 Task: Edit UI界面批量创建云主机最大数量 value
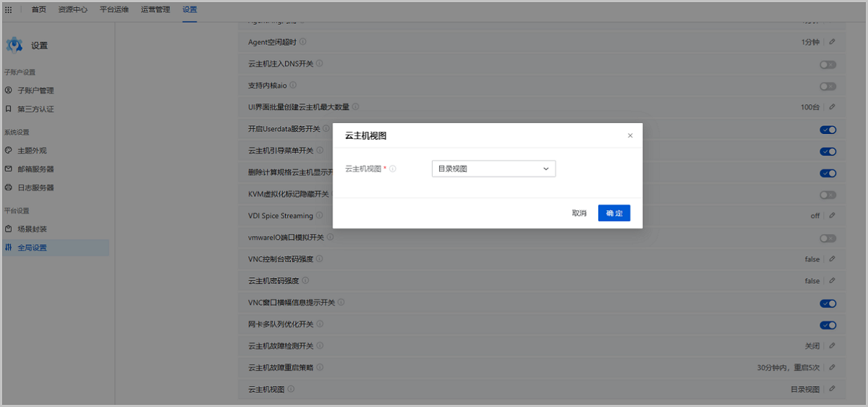832,107
